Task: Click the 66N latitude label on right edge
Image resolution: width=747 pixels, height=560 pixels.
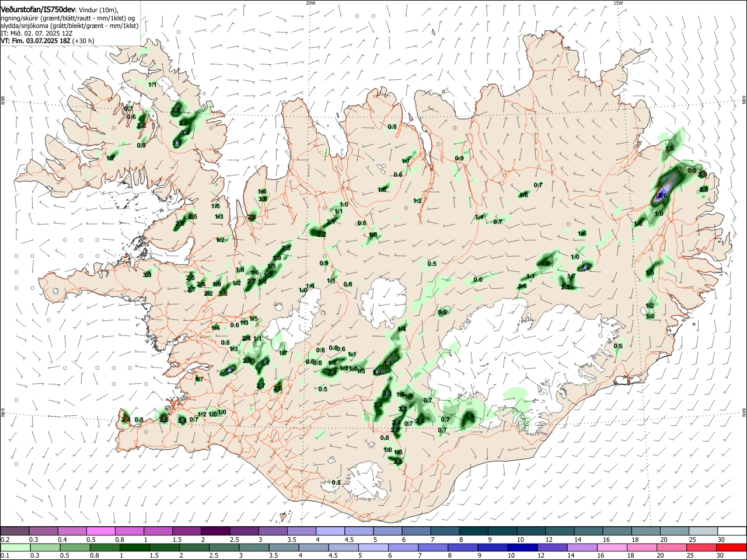Action: [744, 100]
